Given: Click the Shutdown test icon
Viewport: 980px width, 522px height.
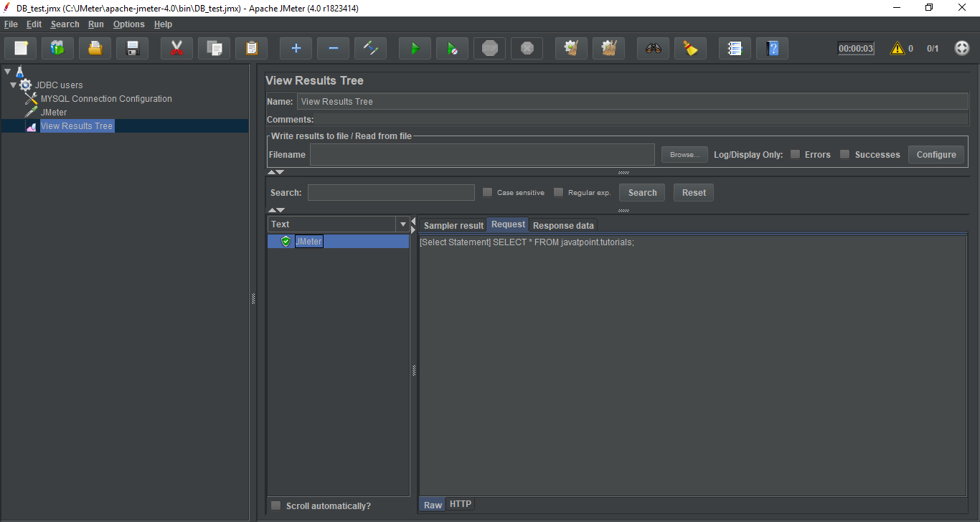Looking at the screenshot, I should click(x=527, y=49).
